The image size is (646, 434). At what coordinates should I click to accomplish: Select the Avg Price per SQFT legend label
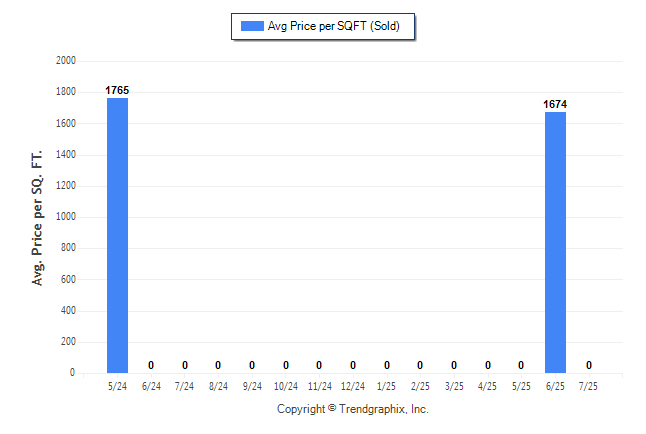334,26
